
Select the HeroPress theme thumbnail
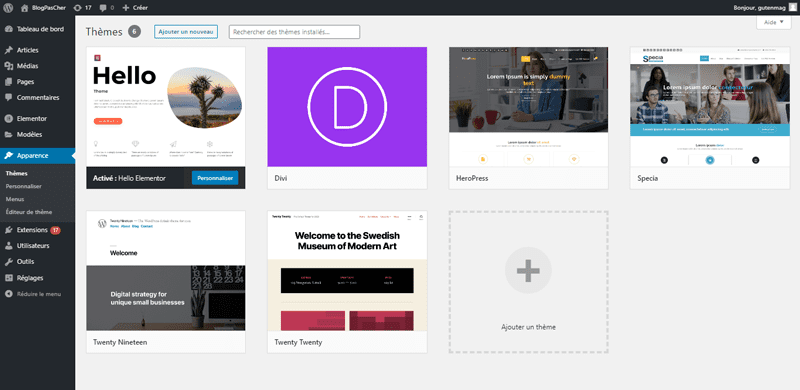(x=529, y=107)
